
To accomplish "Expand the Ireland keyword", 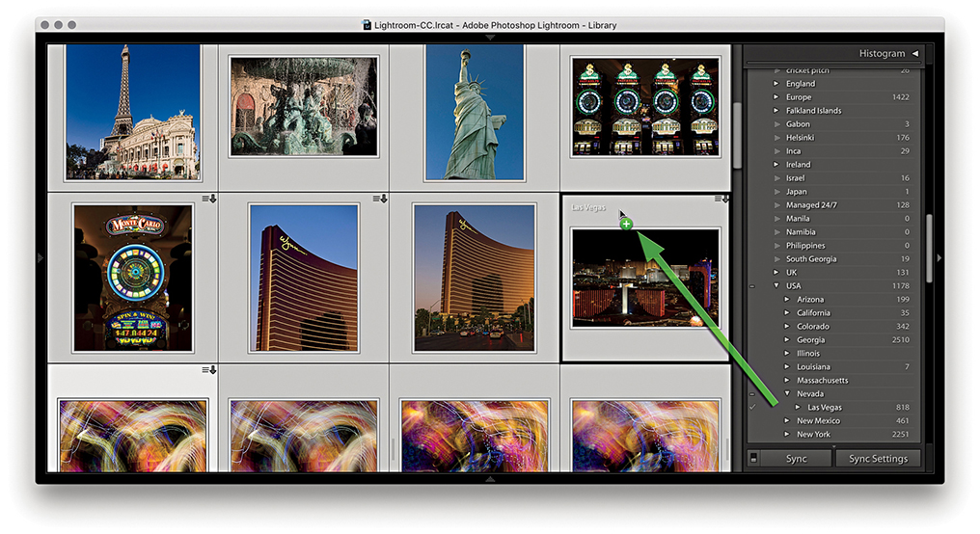I will (776, 164).
